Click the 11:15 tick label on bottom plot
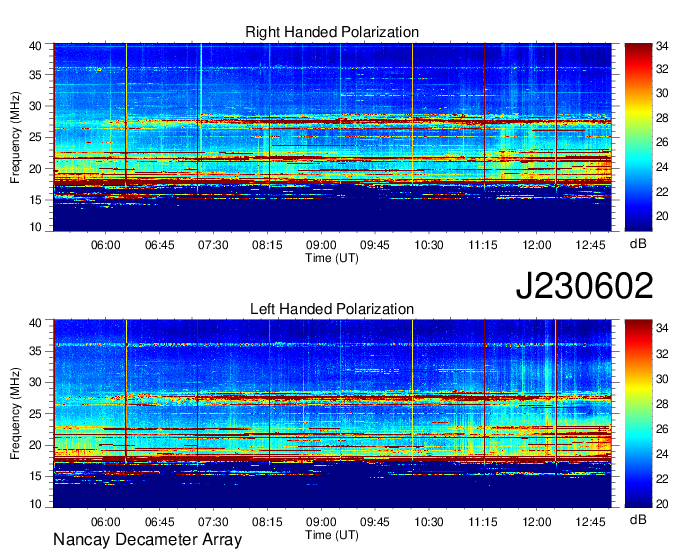This screenshot has width=680, height=552. coord(483,522)
